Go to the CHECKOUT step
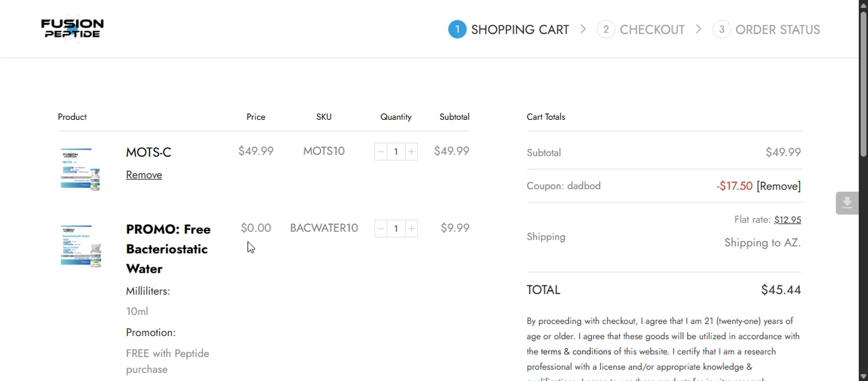 [652, 30]
